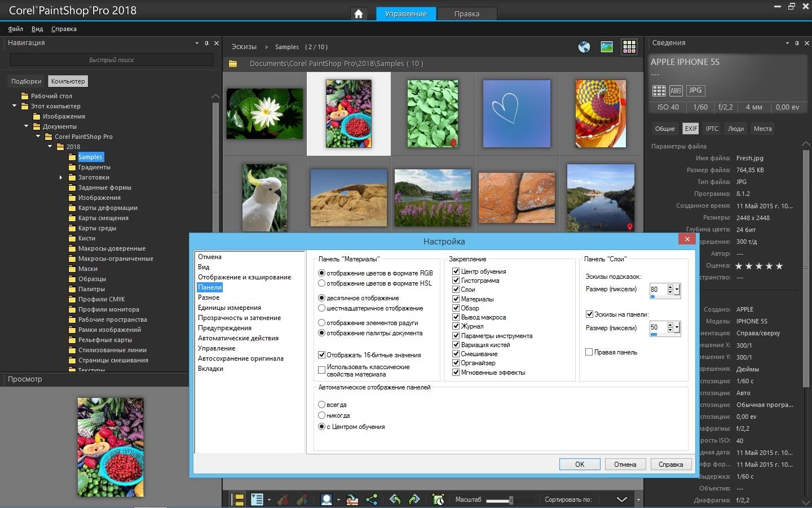This screenshot has height=508, width=812.
Task: Open the Файл menu
Action: 15,29
